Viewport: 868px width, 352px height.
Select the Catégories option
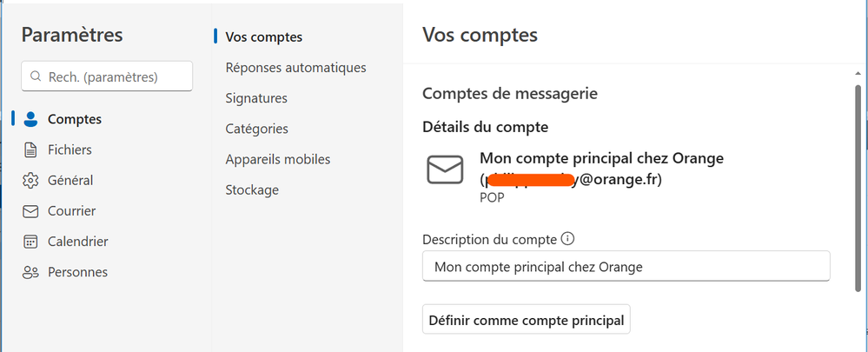pyautogui.click(x=257, y=129)
